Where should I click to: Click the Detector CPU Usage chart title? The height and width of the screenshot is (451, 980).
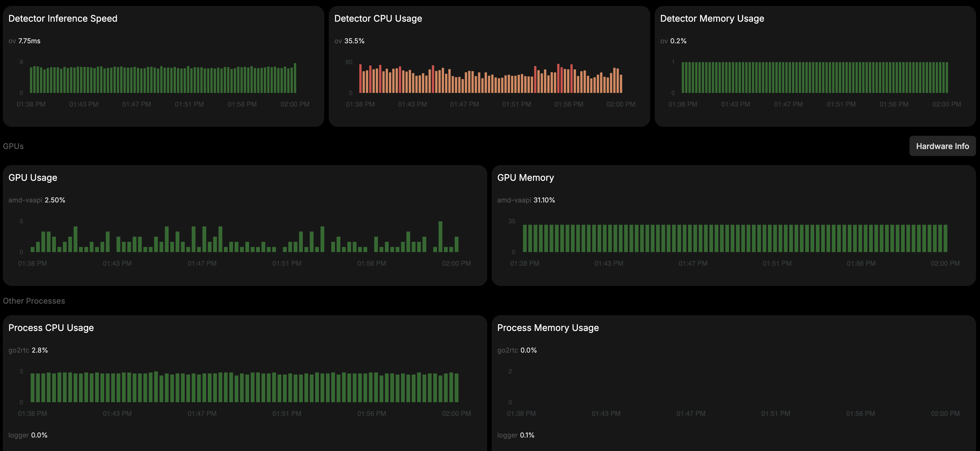pos(378,18)
